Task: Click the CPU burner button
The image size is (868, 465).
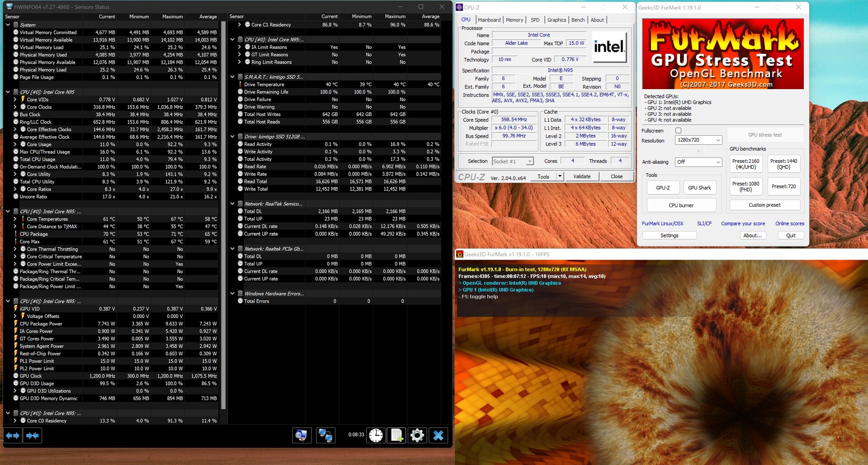Action: 681,205
